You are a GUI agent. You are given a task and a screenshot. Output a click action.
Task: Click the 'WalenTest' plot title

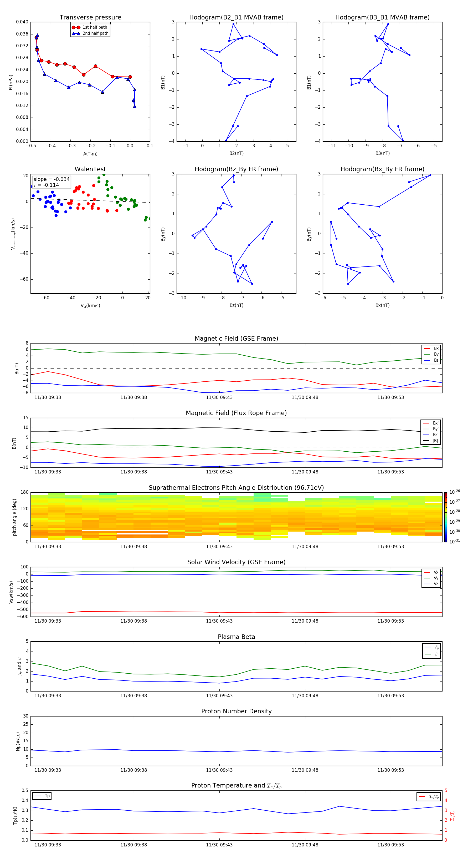click(x=90, y=169)
